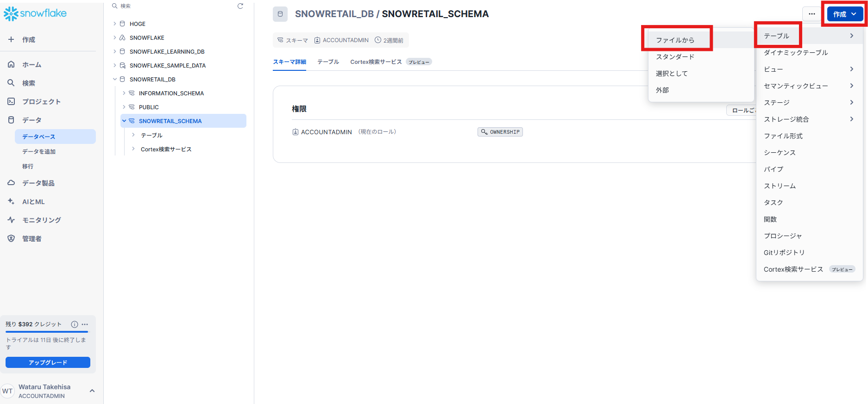Click the SNOWFLAKE_SAMPLE_DATA shared database icon

tap(122, 65)
